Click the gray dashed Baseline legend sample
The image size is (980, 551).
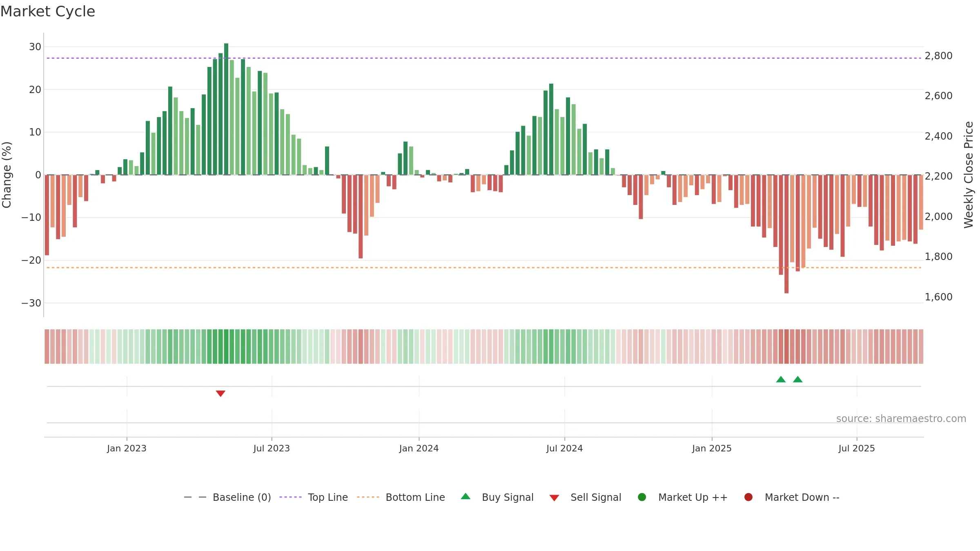[x=195, y=497]
